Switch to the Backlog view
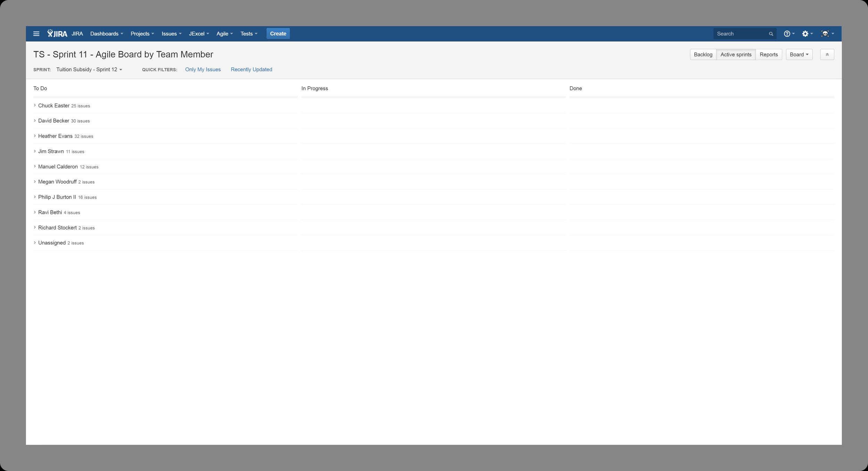The image size is (868, 471). pos(703,55)
